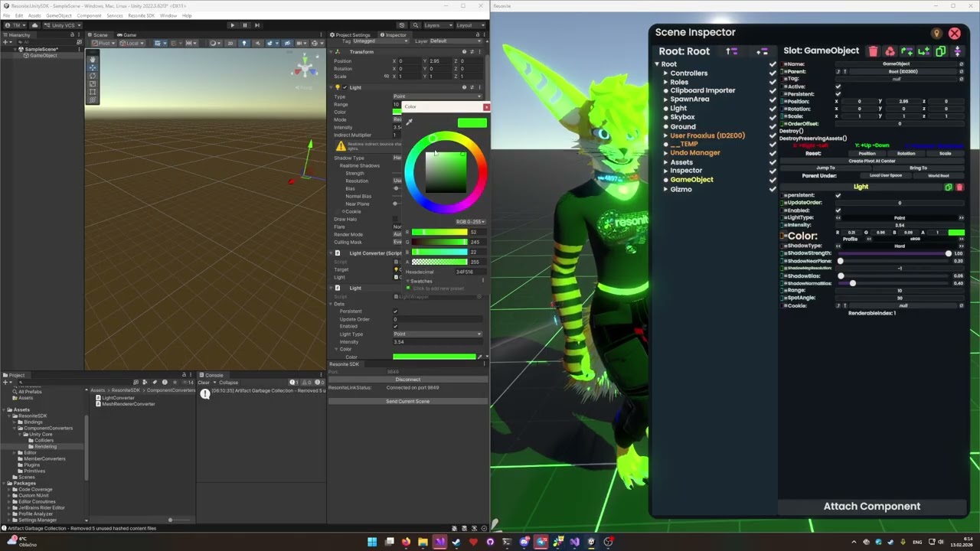Click Attach Component button

pyautogui.click(x=872, y=507)
